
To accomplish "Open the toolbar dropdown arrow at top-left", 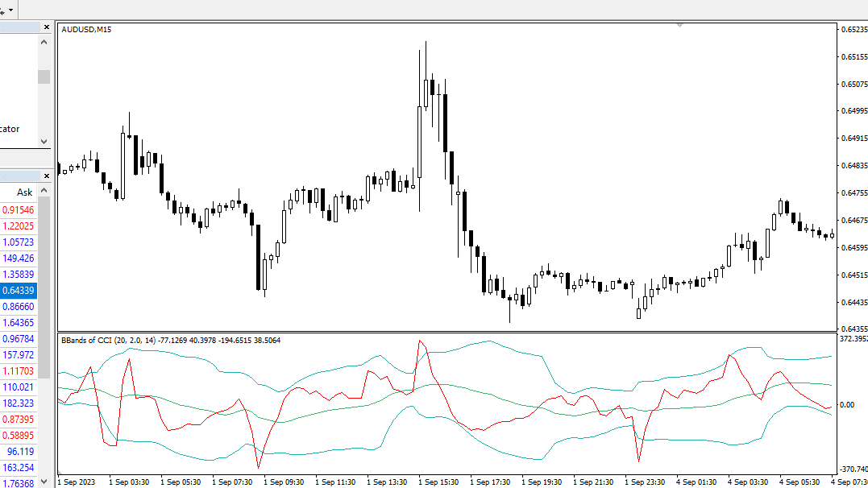I will [10, 10].
